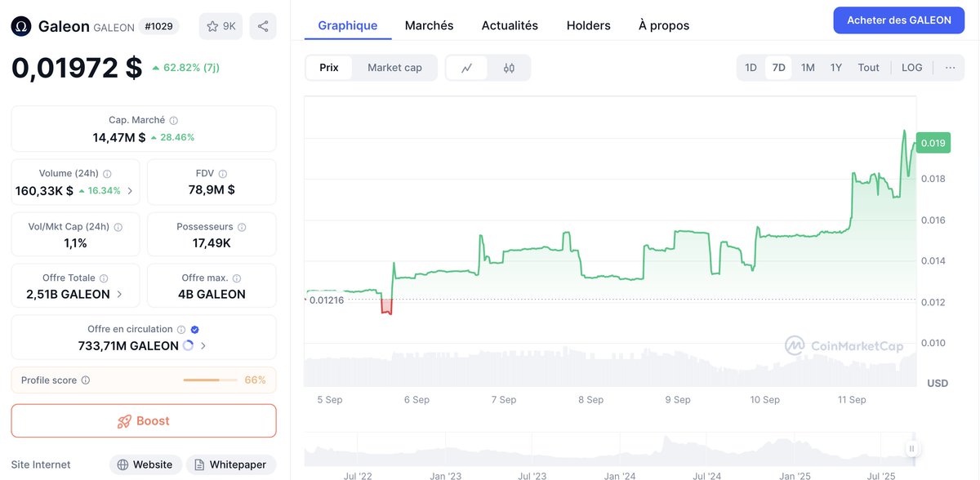Click the 66% profile score value

tap(256, 380)
